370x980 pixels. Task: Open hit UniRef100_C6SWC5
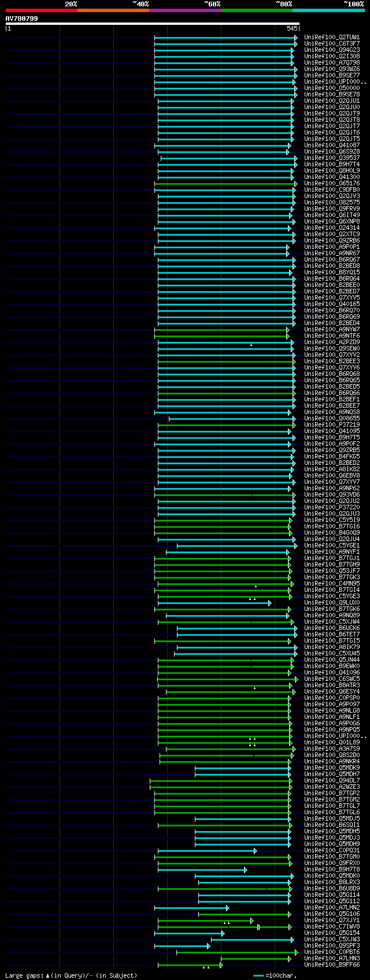[x=332, y=679]
